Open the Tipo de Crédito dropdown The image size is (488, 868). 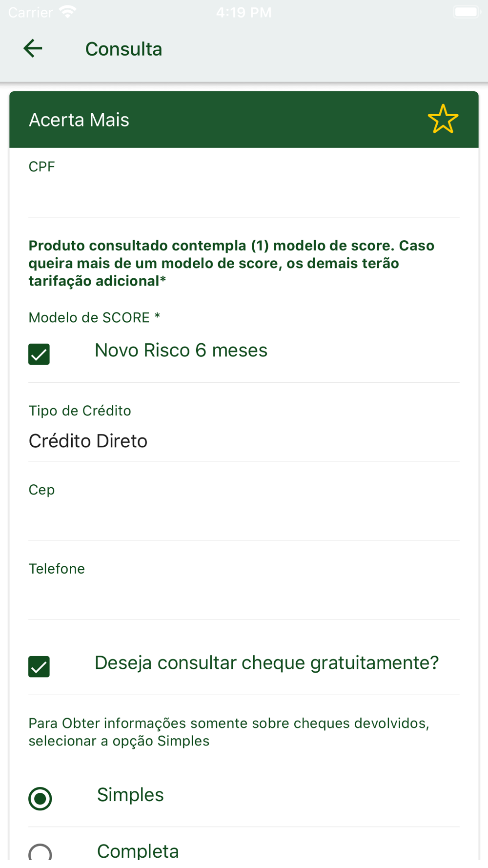[244, 430]
